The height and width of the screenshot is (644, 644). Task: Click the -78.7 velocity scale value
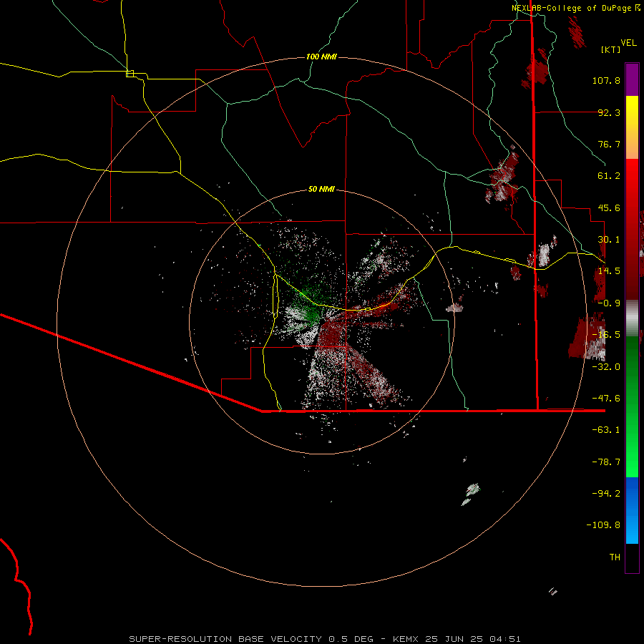(606, 462)
